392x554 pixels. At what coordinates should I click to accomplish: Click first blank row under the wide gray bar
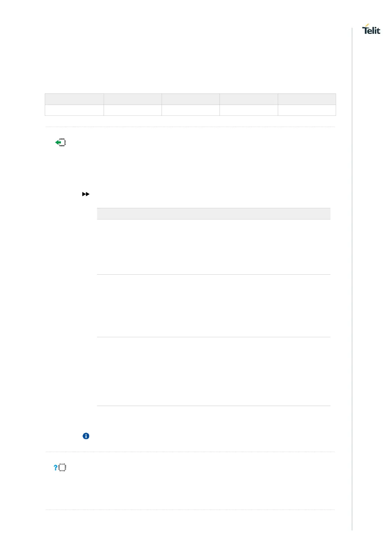(214, 247)
